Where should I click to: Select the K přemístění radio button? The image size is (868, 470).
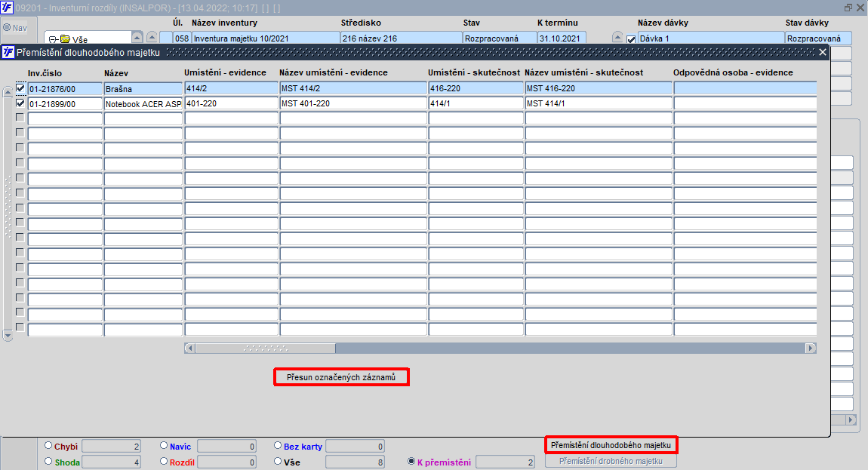(x=411, y=461)
